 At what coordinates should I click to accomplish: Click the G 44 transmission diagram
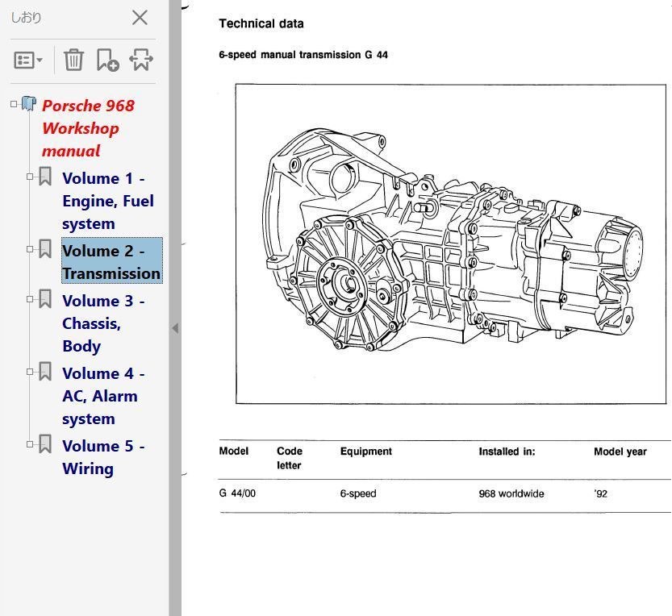pos(451,243)
